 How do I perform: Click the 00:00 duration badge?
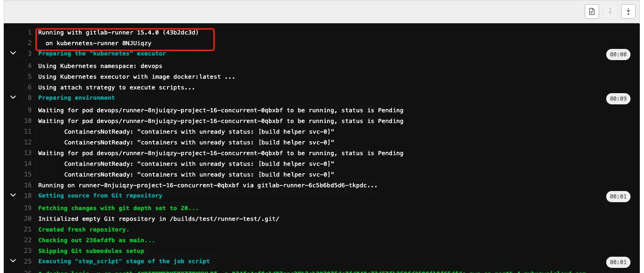[618, 55]
